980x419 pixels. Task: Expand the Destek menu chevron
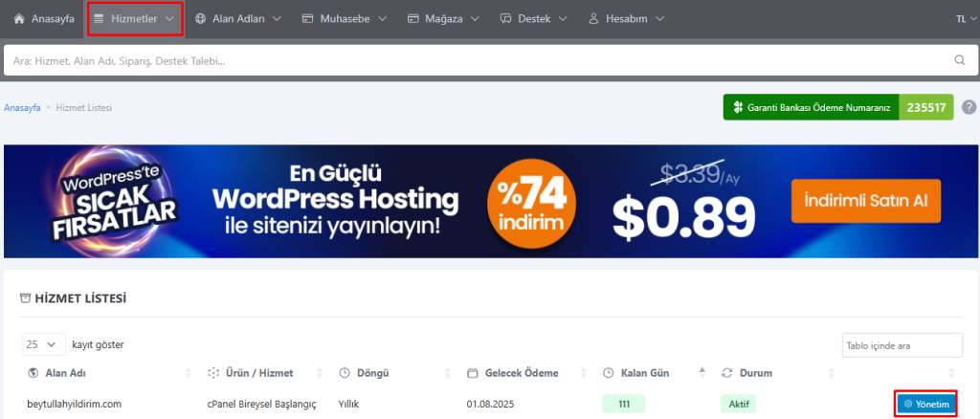pyautogui.click(x=563, y=19)
